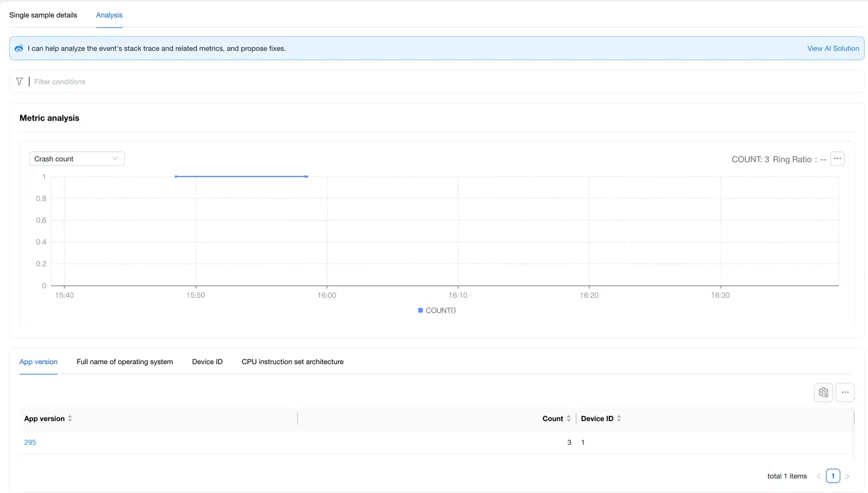
Task: Click the AI assistant robot icon
Action: [19, 48]
